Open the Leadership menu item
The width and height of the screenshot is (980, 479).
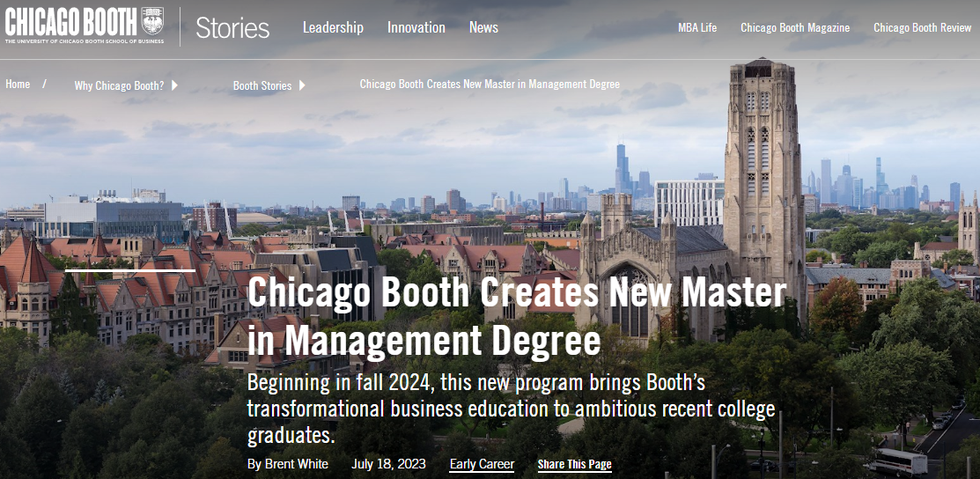pyautogui.click(x=333, y=27)
